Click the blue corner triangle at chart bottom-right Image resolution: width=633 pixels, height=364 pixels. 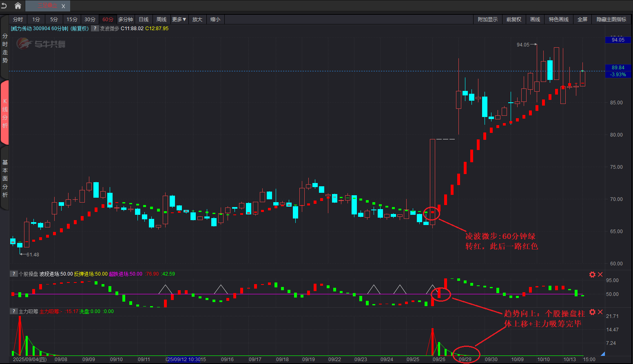pos(603,353)
